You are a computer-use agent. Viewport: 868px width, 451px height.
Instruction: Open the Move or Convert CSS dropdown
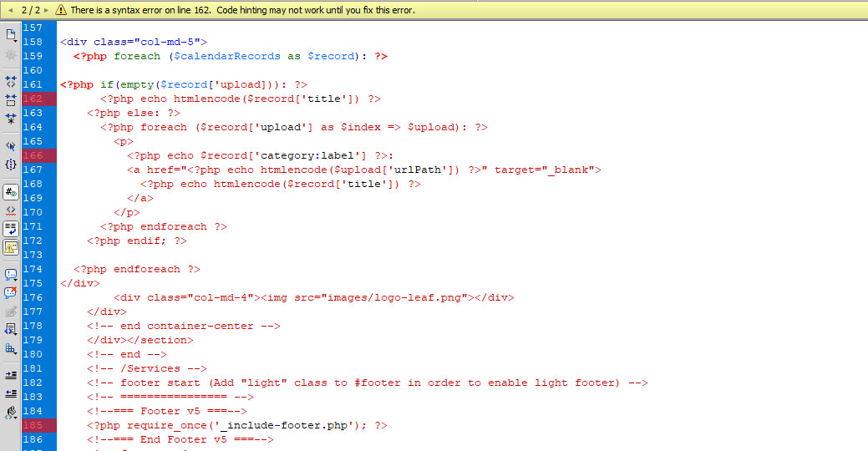[11, 348]
